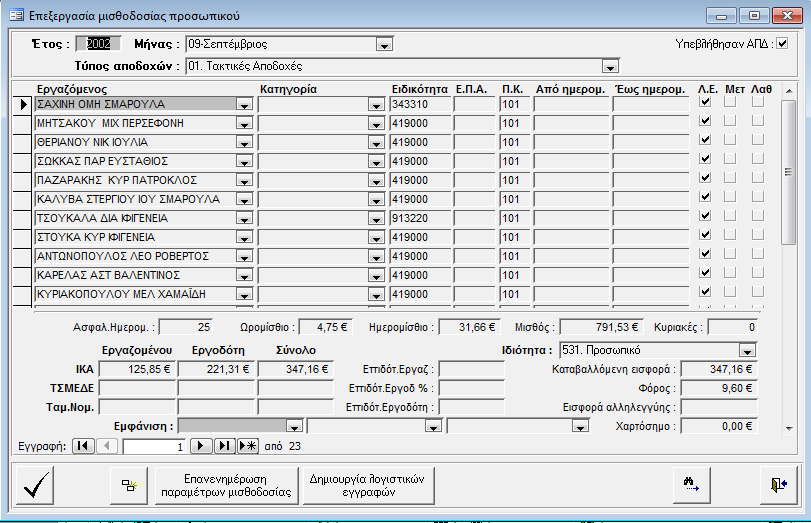
Task: Open the Ιδιότητα dropdown list
Action: coord(746,351)
